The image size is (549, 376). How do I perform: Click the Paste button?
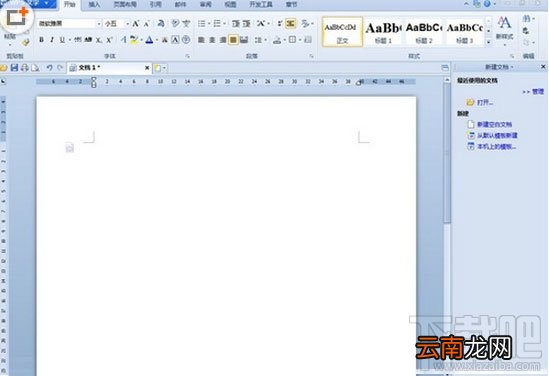[x=9, y=36]
